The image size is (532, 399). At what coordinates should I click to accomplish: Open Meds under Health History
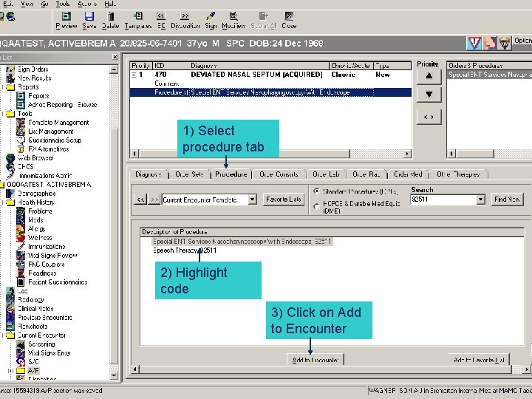(x=35, y=220)
